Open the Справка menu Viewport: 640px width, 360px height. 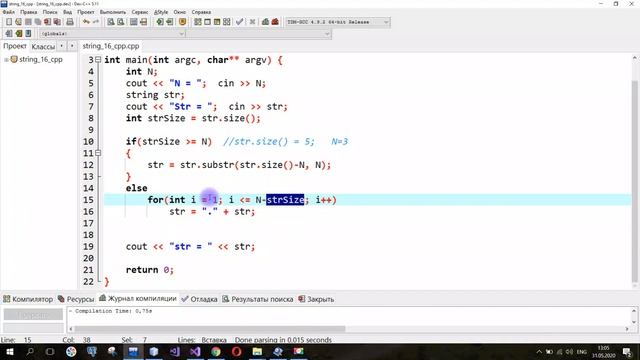click(x=201, y=12)
